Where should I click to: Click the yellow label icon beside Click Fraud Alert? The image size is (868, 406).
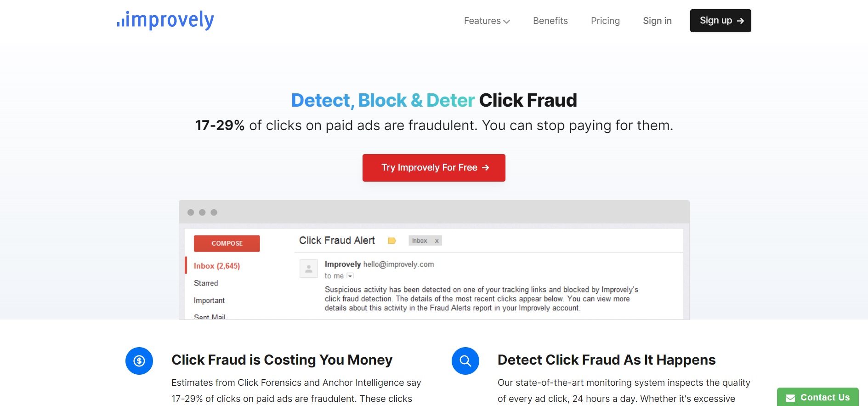[392, 240]
